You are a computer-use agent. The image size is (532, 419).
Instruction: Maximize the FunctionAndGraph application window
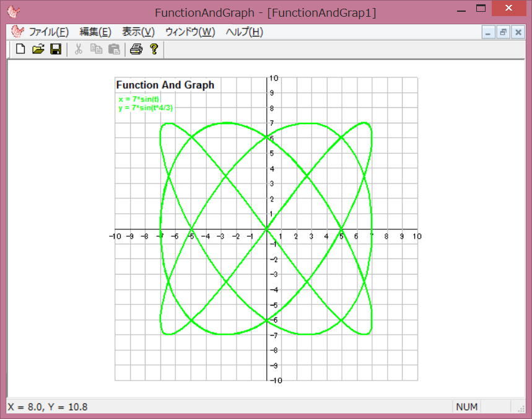pyautogui.click(x=481, y=8)
